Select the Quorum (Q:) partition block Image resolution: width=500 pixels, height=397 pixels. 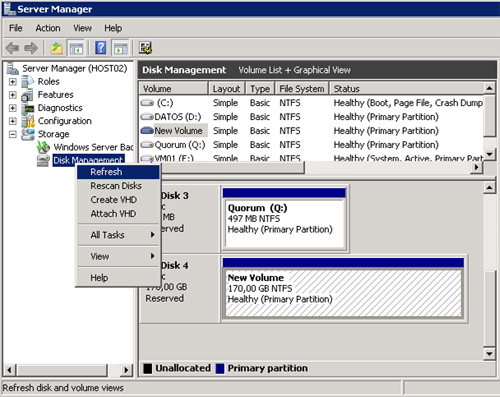(285, 219)
